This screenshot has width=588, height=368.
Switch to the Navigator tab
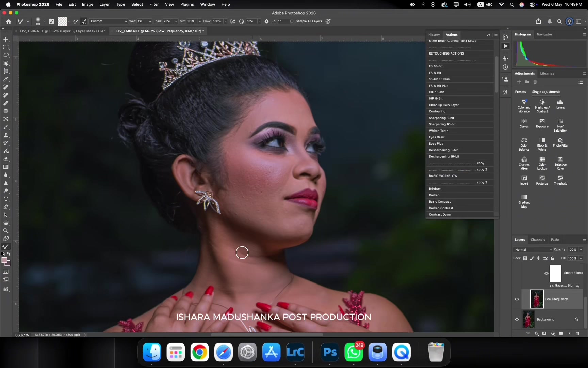pyautogui.click(x=544, y=34)
